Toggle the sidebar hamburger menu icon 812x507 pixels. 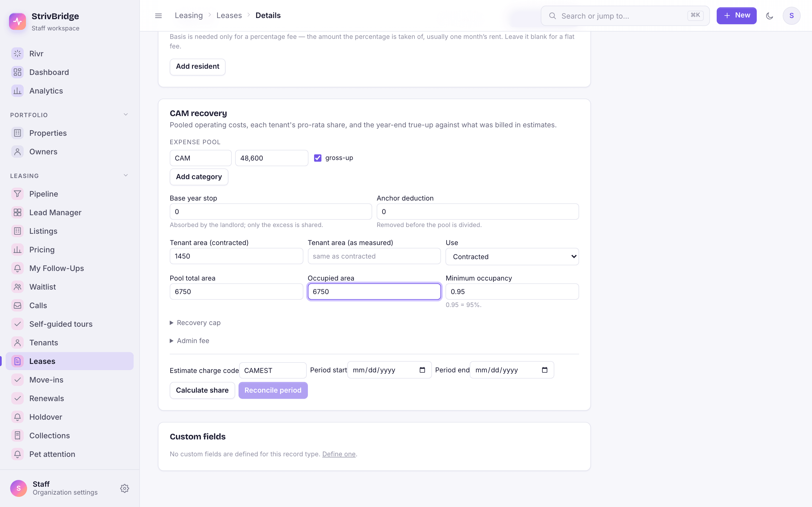pos(158,16)
